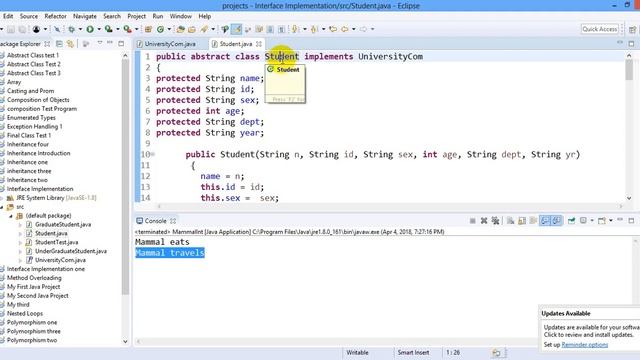Open the Source menu
The height and width of the screenshot is (360, 640).
click(x=29, y=16)
